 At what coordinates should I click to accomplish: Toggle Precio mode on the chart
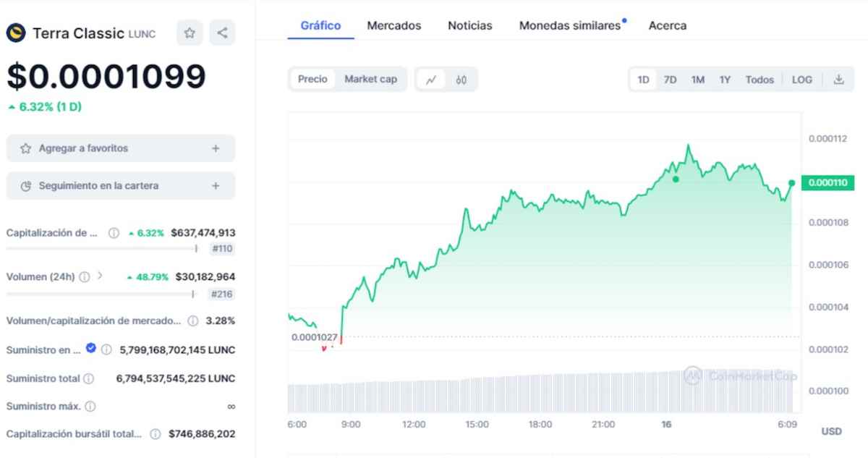click(x=313, y=80)
